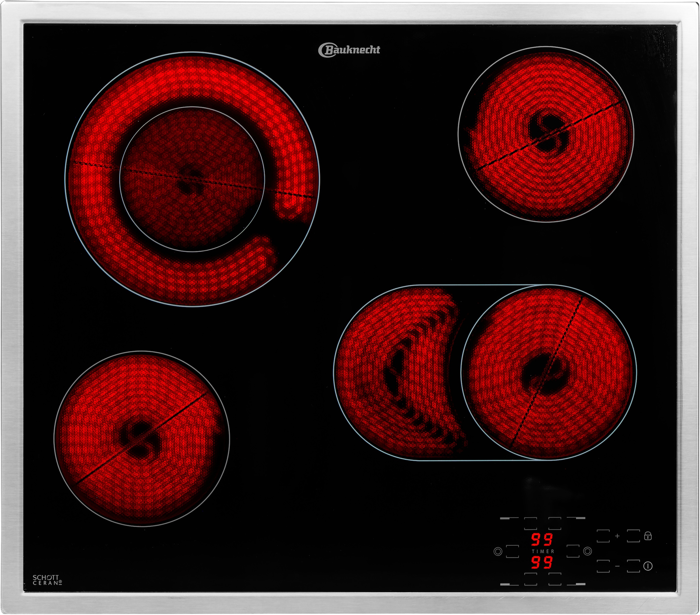Screen dimensions: 700x615
Task: Tap the plus symbol
Action: [x=617, y=536]
